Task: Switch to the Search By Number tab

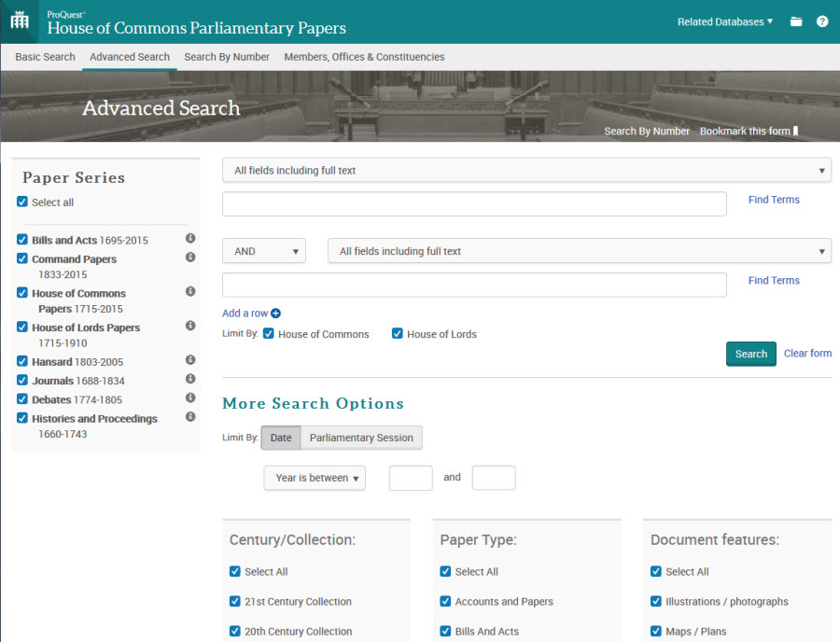Action: (227, 56)
